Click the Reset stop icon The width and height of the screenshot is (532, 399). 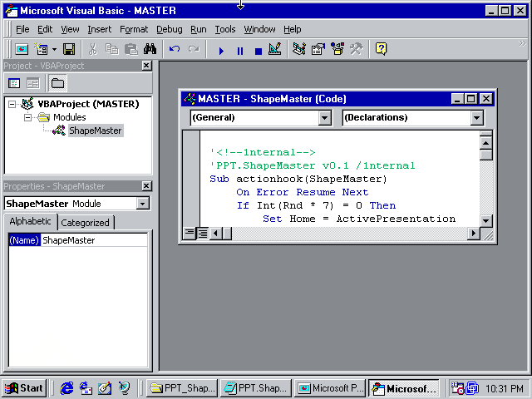(x=259, y=51)
